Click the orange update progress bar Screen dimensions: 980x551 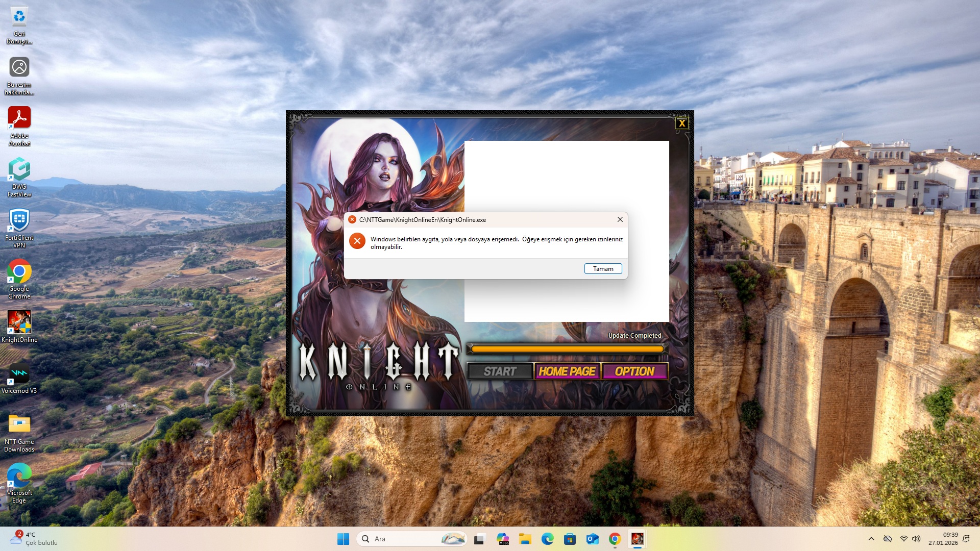click(x=567, y=349)
